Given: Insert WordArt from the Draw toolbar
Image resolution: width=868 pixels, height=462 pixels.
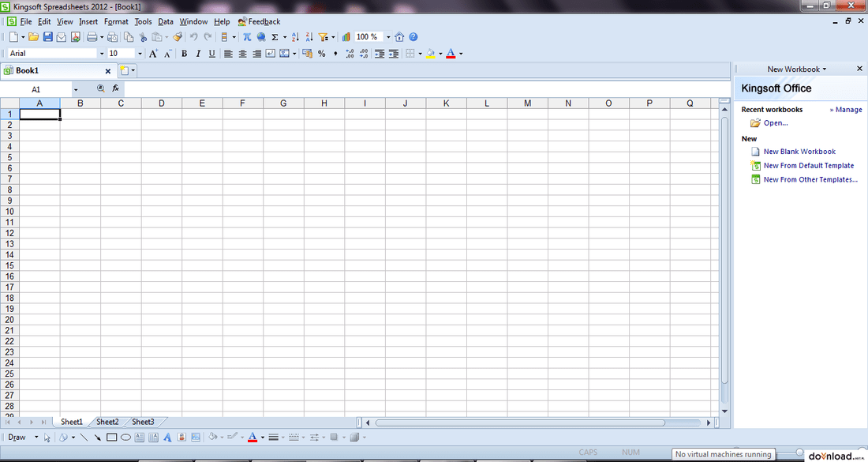Looking at the screenshot, I should tap(168, 437).
